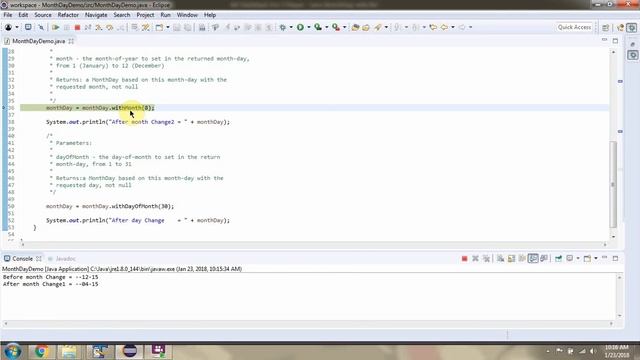The image size is (640, 360).
Task: Click the Step Into icon in the debug toolbar
Action: pos(99,27)
